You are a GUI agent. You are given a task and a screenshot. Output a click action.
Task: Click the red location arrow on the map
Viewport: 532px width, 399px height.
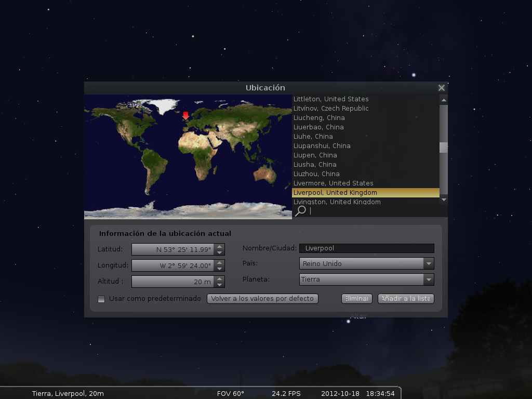[x=187, y=115]
